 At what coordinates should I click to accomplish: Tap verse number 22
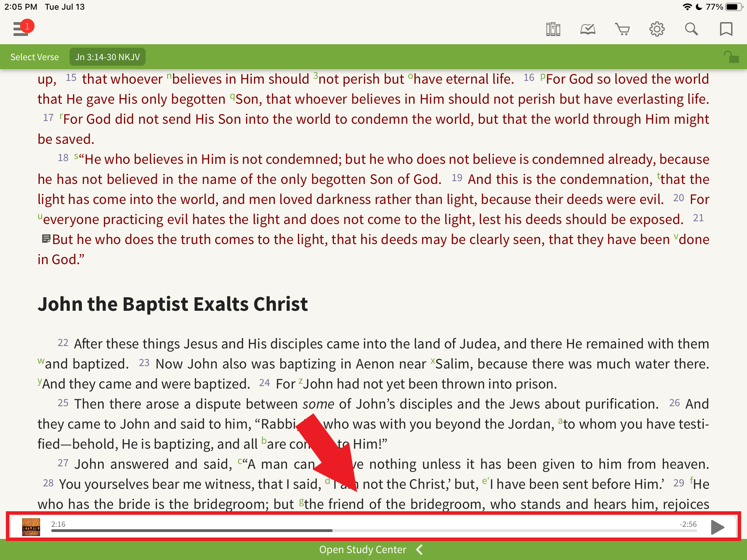pyautogui.click(x=63, y=343)
